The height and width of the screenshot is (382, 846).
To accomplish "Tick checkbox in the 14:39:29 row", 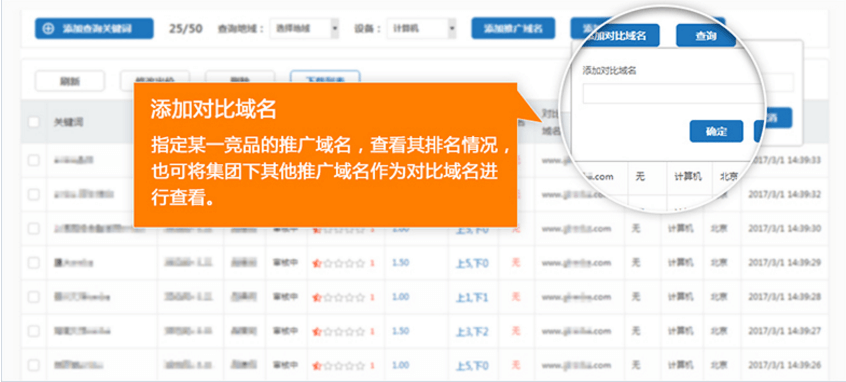I will [x=34, y=263].
